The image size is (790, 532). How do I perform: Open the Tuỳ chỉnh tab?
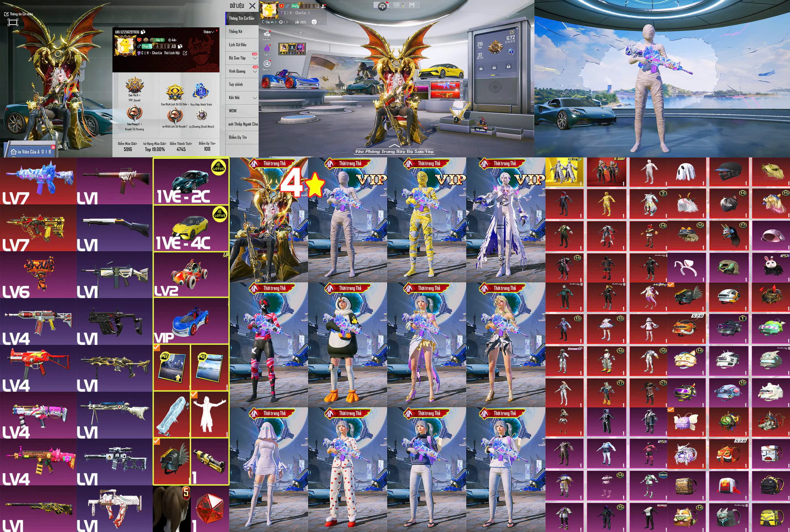point(242,84)
